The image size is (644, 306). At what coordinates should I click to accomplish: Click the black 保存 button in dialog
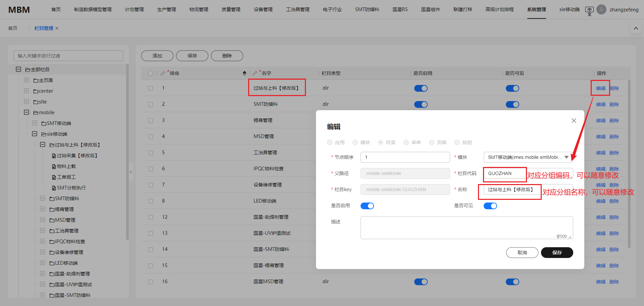point(557,253)
